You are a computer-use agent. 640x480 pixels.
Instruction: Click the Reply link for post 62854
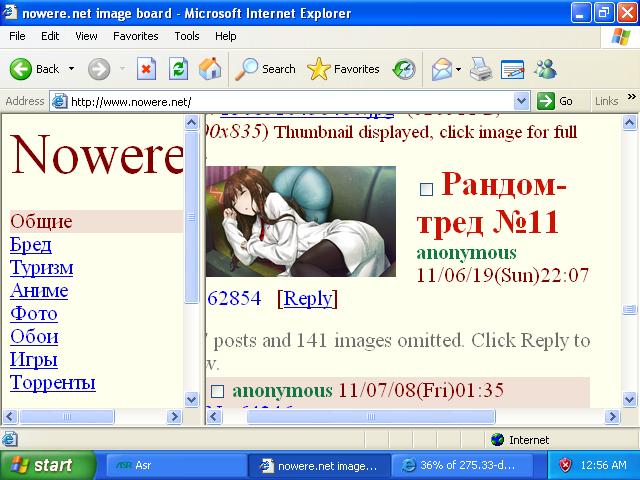(308, 298)
